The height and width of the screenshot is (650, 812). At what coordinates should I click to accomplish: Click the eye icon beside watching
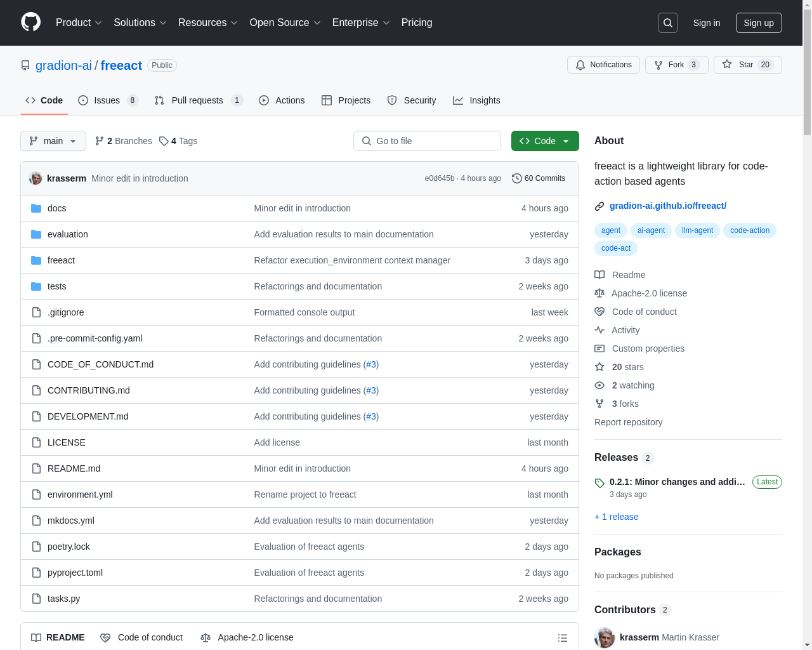(599, 385)
